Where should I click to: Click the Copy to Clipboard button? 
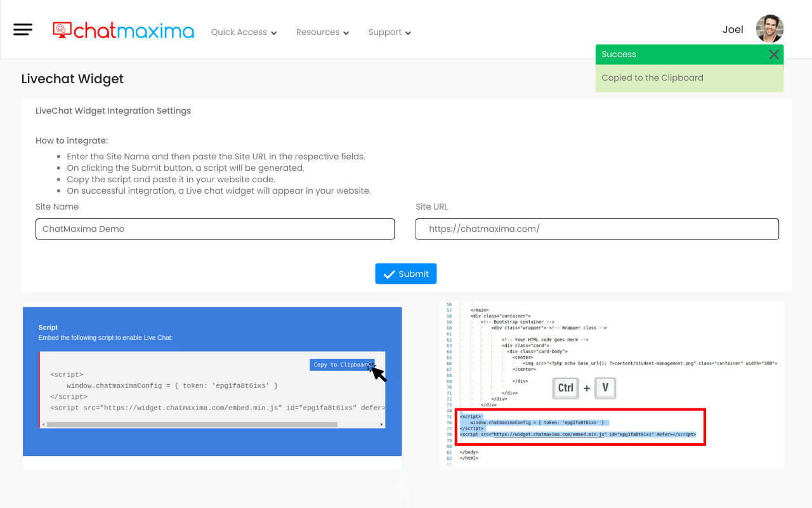pos(342,364)
